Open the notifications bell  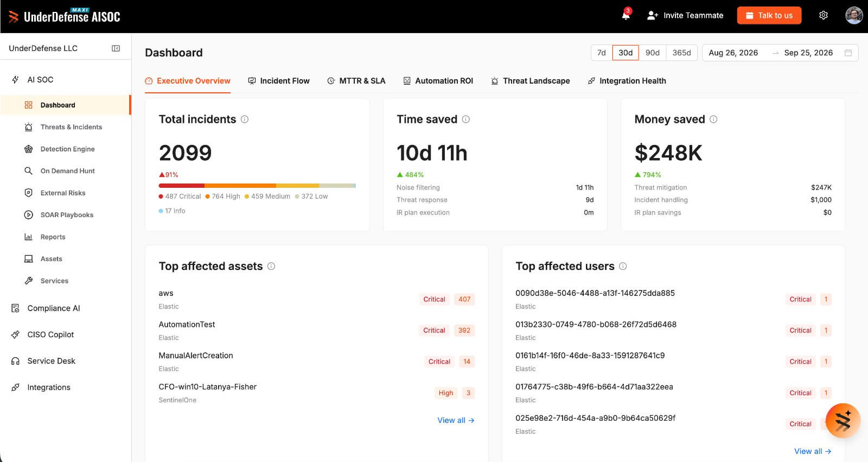tap(626, 15)
